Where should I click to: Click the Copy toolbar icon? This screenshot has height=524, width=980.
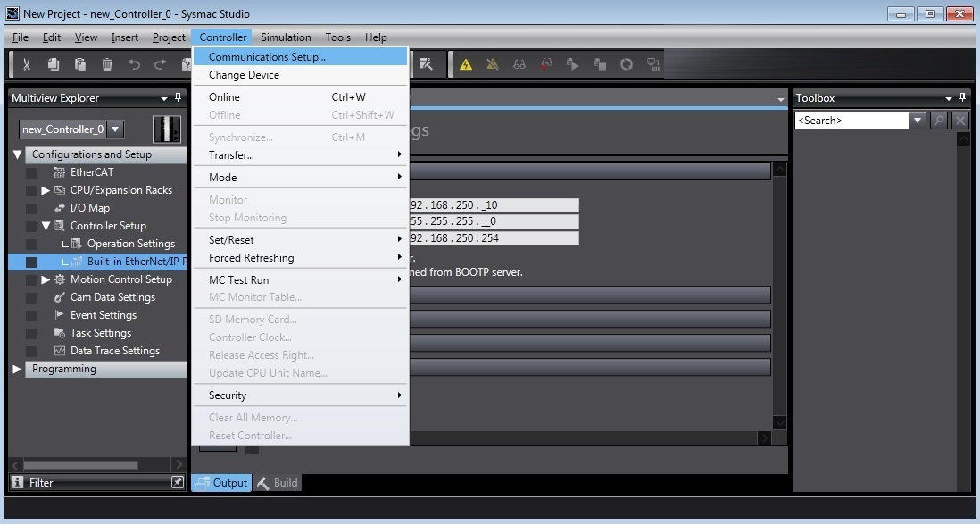[x=54, y=63]
